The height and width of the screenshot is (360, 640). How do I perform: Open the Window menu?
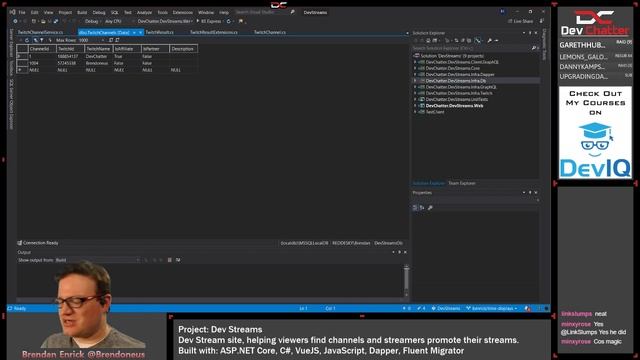click(x=206, y=13)
